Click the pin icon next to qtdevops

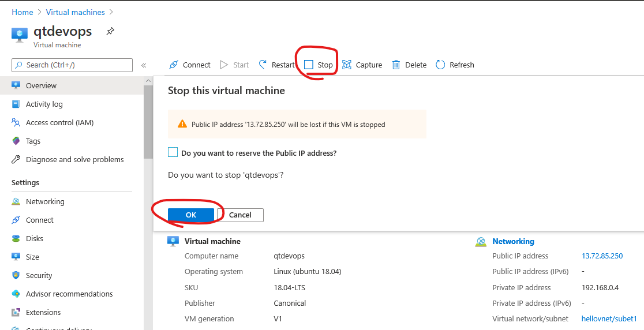pyautogui.click(x=110, y=31)
